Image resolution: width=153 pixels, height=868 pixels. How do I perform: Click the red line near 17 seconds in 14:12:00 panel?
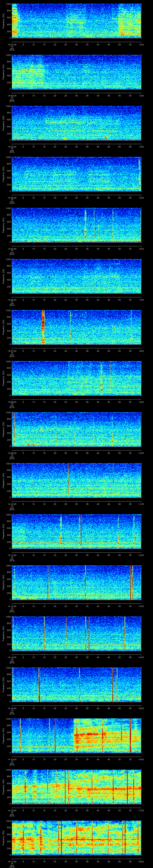point(48,582)
